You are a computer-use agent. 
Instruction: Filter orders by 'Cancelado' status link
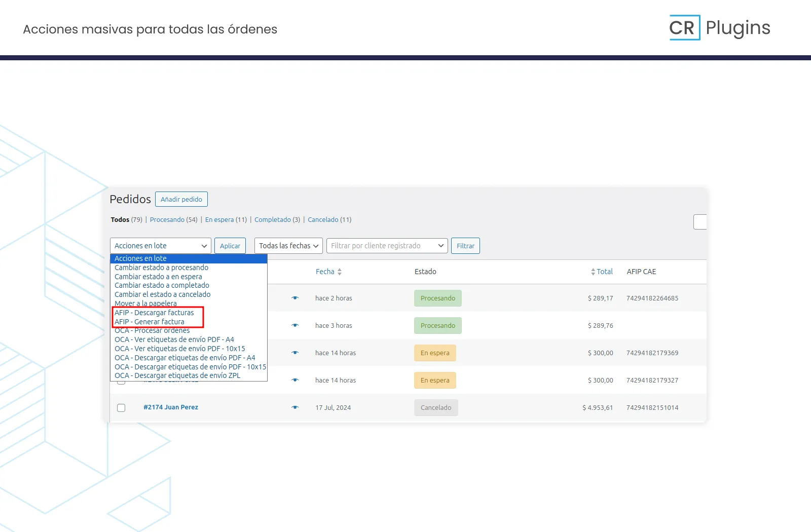323,219
